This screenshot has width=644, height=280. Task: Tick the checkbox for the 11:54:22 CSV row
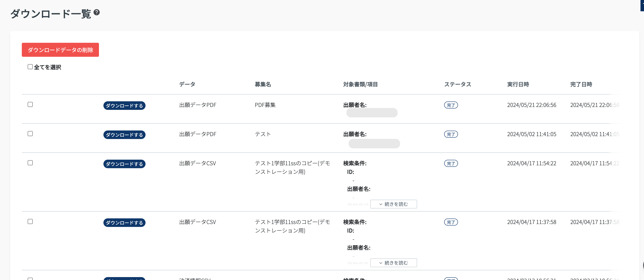[x=30, y=163]
